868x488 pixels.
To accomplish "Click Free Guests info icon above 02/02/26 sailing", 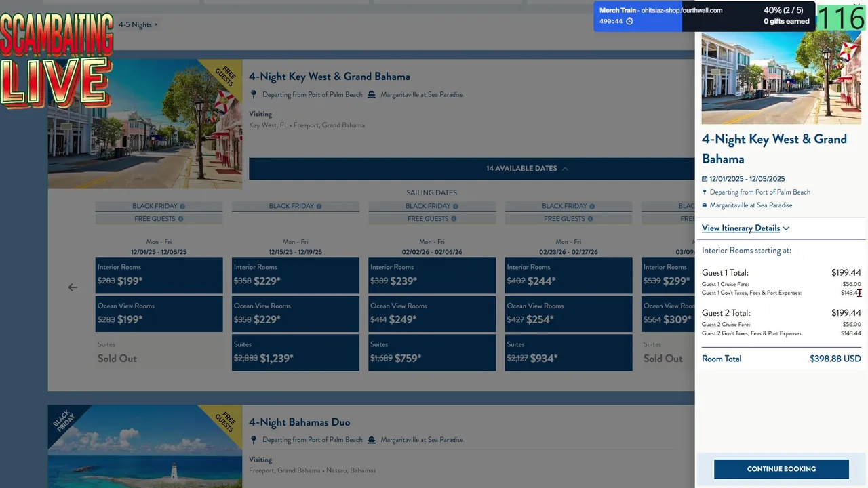I will pos(454,219).
